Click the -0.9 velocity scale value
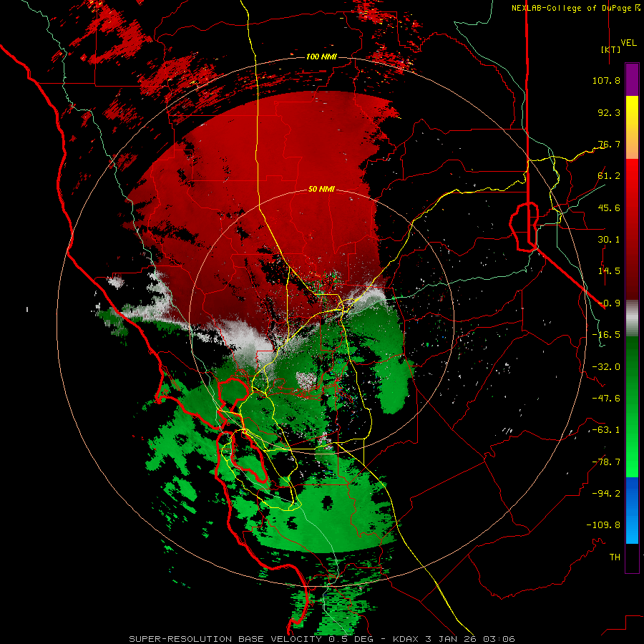This screenshot has width=644, height=644. click(609, 303)
